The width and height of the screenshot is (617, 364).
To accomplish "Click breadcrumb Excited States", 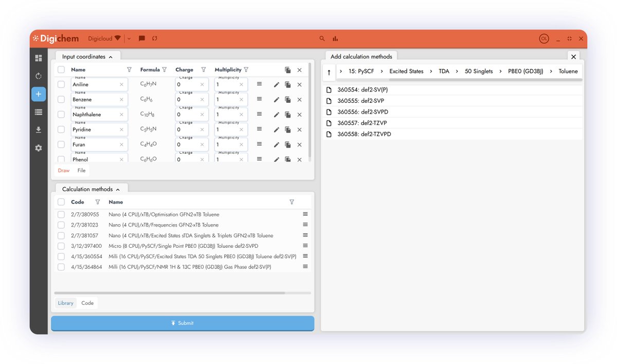I will pos(406,71).
